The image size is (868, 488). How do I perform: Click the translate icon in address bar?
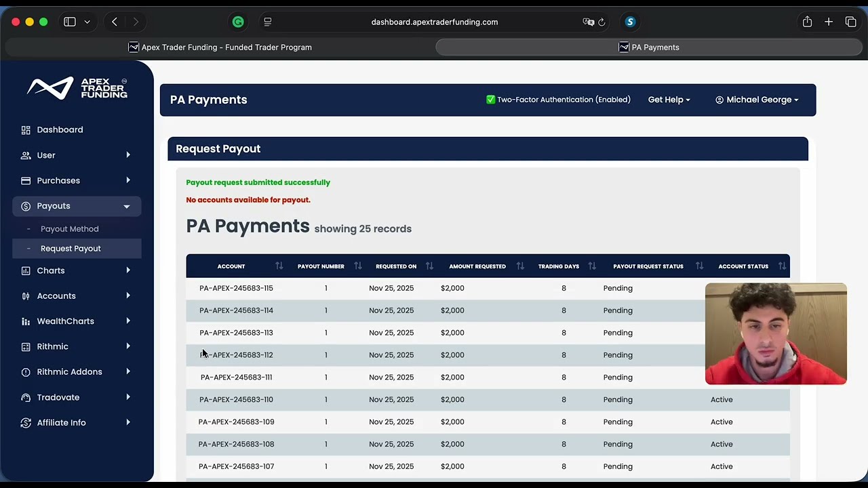589,22
